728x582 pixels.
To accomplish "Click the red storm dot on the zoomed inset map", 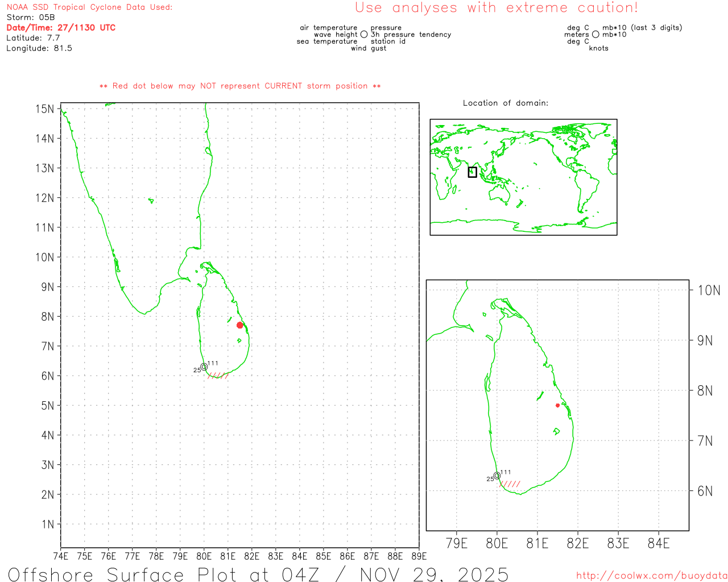I will pyautogui.click(x=557, y=405).
